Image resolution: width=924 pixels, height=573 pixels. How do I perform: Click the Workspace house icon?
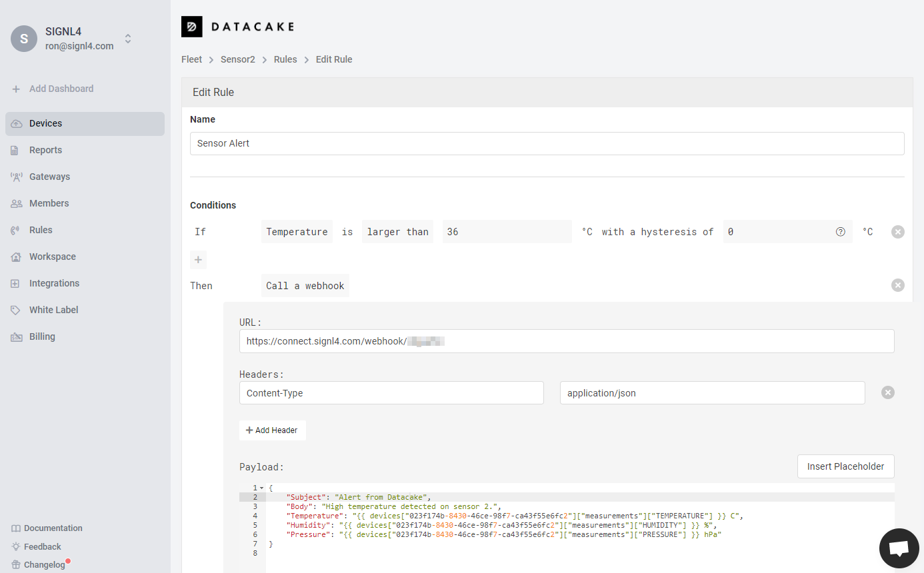16,257
